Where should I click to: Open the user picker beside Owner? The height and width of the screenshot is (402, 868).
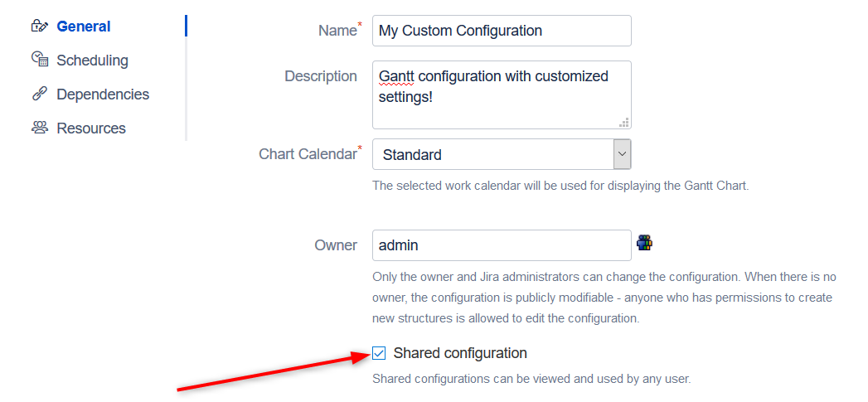pyautogui.click(x=644, y=243)
